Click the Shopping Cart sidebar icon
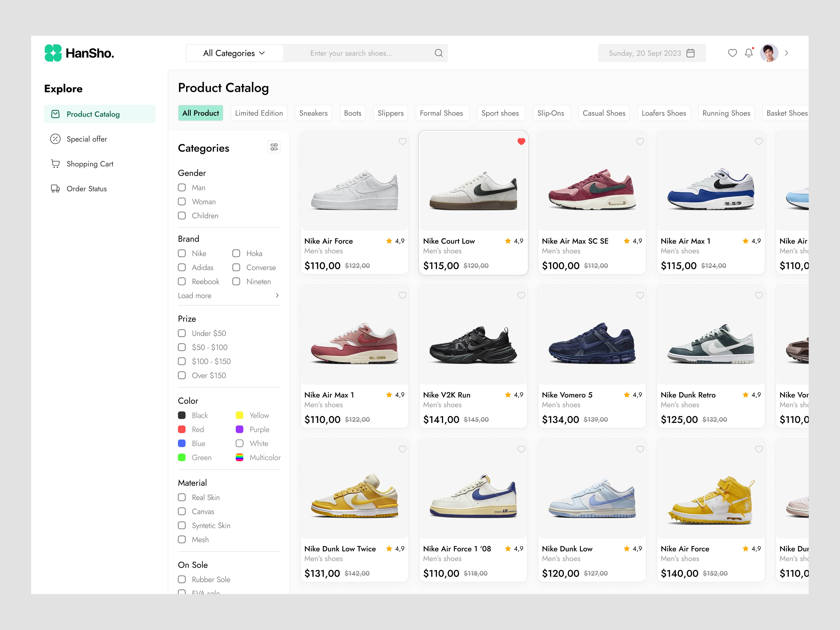Image resolution: width=840 pixels, height=630 pixels. pyautogui.click(x=55, y=163)
